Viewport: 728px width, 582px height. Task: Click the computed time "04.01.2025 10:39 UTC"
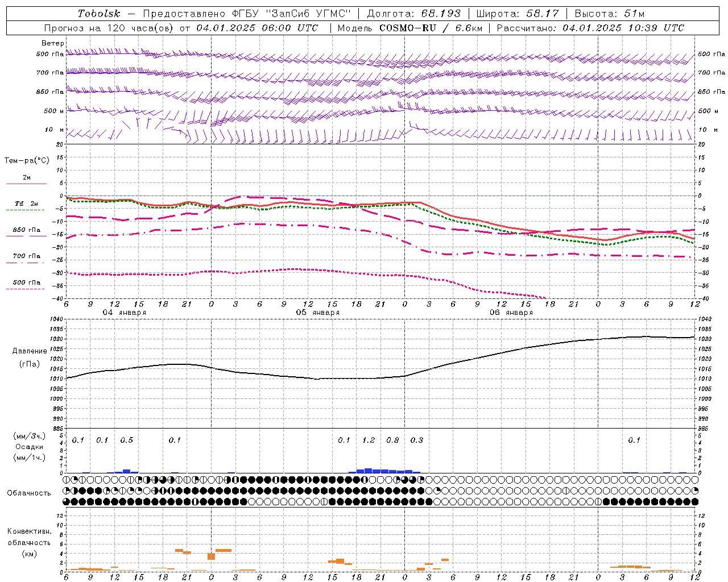623,28
